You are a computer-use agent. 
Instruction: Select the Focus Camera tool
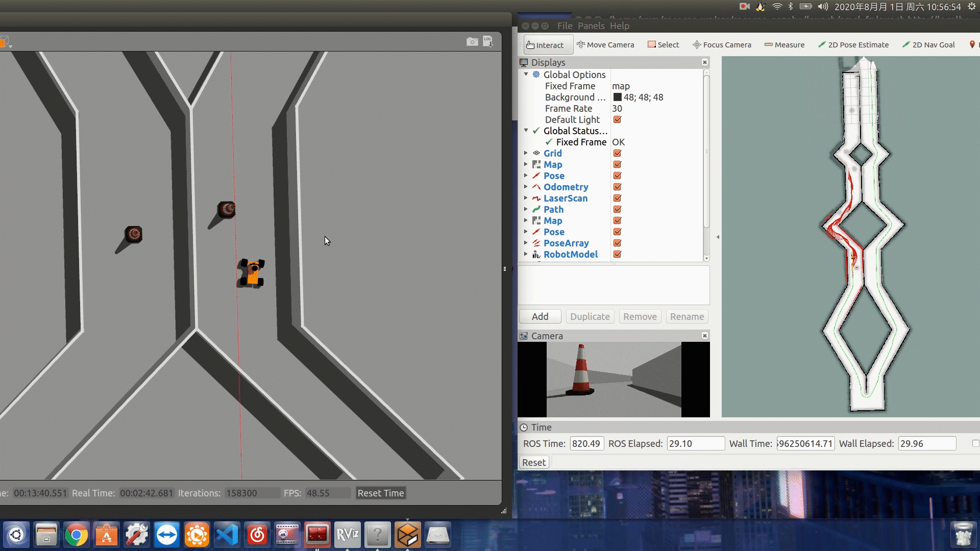coord(722,45)
